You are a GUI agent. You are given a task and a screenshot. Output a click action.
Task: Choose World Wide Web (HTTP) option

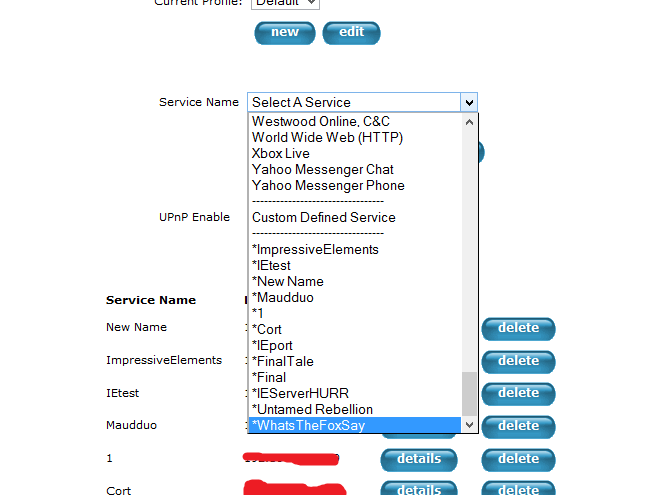(x=355, y=137)
